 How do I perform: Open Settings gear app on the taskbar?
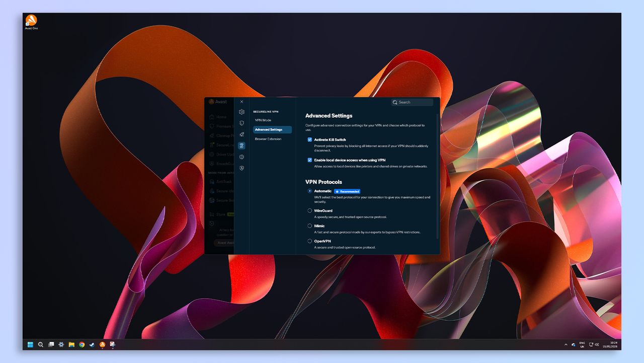[x=61, y=345]
